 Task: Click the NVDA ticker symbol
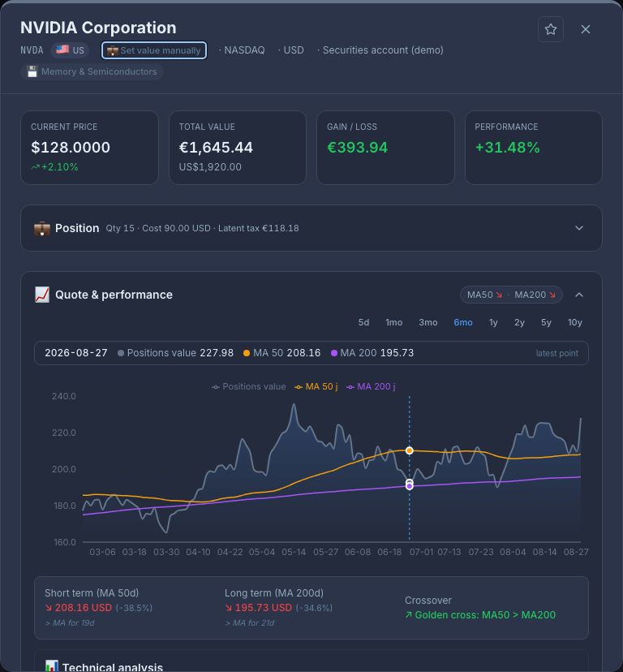pyautogui.click(x=32, y=50)
